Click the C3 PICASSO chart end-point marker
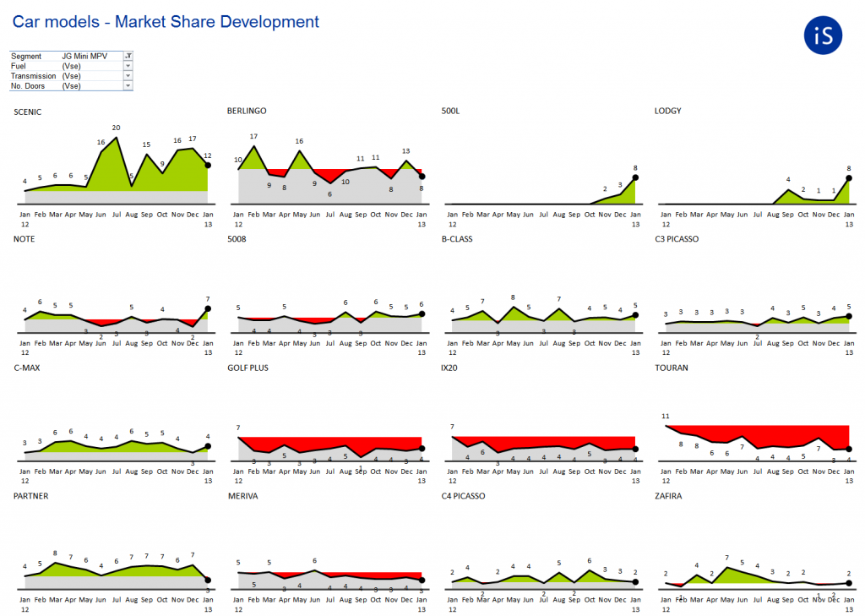This screenshot has width=865, height=616. click(849, 316)
